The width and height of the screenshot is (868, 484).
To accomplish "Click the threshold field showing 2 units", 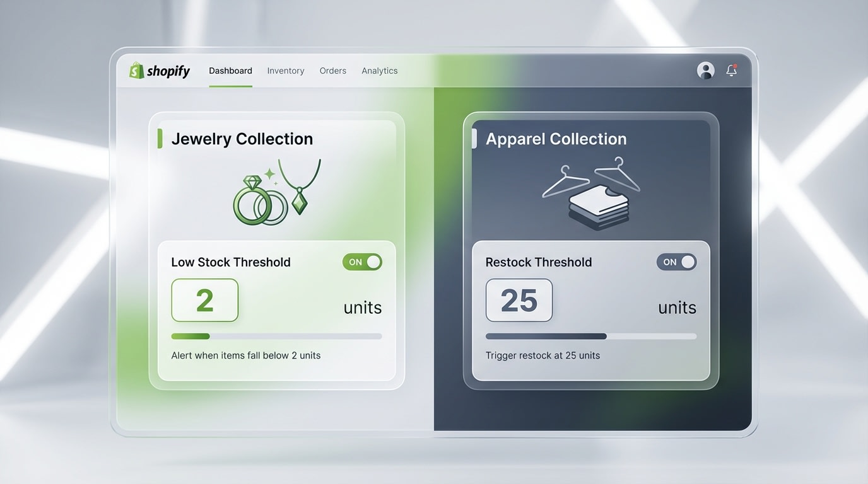I will click(204, 301).
